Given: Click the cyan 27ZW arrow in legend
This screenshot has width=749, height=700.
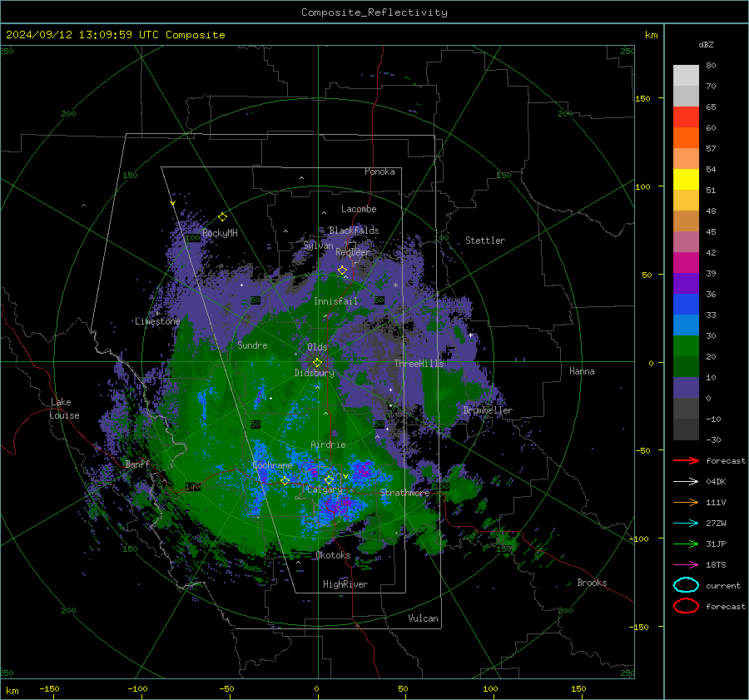Looking at the screenshot, I should tap(686, 523).
